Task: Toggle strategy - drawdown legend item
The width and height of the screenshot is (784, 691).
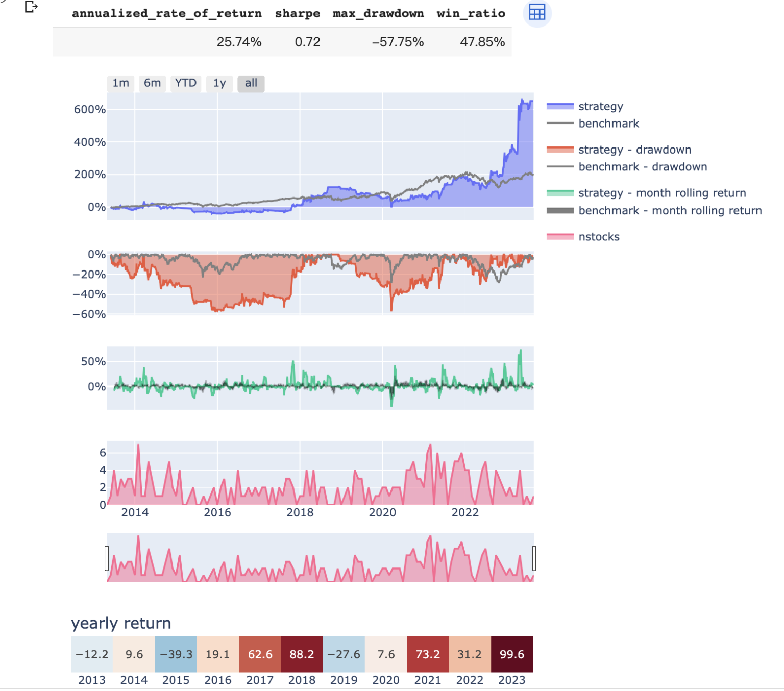Action: pos(634,150)
